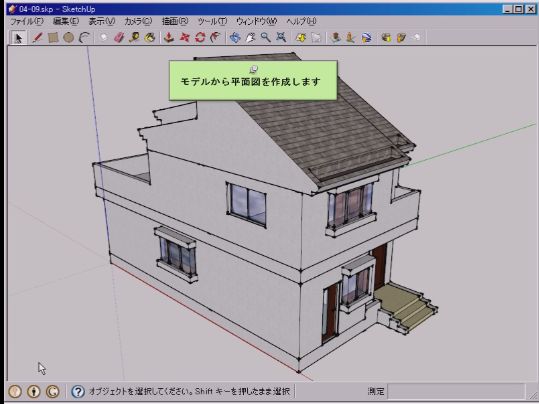This screenshot has height=404, width=539.
Task: Click the Google login status icon
Action: [x=53, y=391]
